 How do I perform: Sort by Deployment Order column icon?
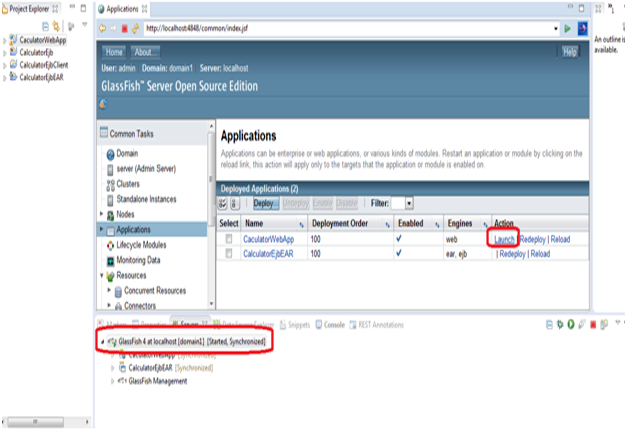(x=387, y=225)
